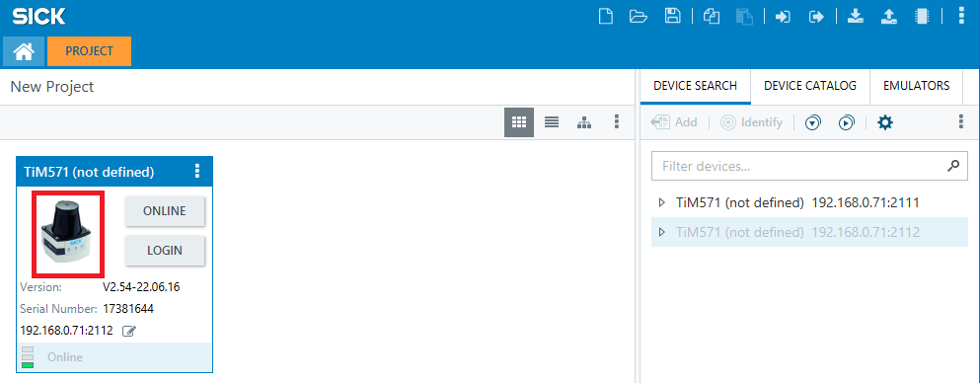Select the EMULATORS tab
The height and width of the screenshot is (383, 980).
916,86
